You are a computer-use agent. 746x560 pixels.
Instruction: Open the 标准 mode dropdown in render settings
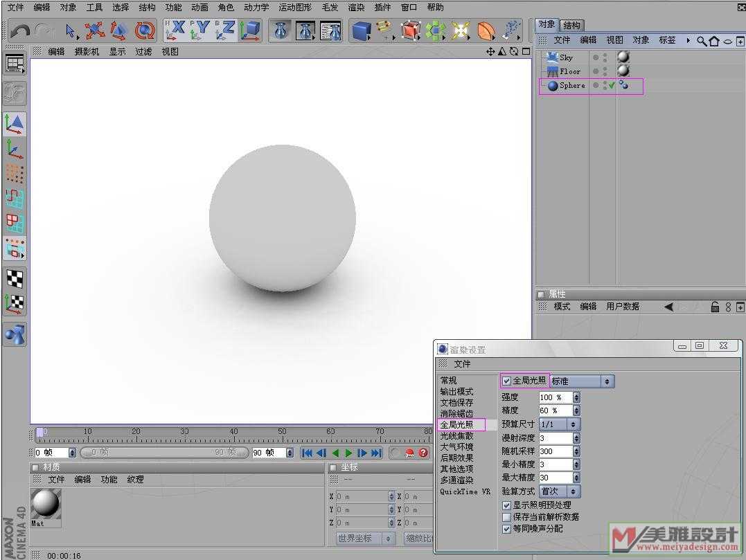pos(581,381)
